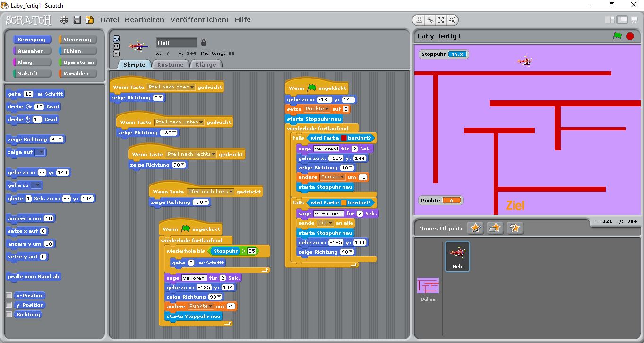Screen dimensions: 644x343
Task: Select the duplicate stamp tool
Action: [x=419, y=20]
